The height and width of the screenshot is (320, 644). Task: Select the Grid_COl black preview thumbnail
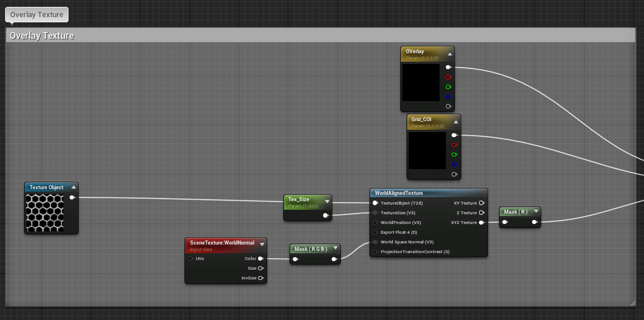pyautogui.click(x=427, y=150)
